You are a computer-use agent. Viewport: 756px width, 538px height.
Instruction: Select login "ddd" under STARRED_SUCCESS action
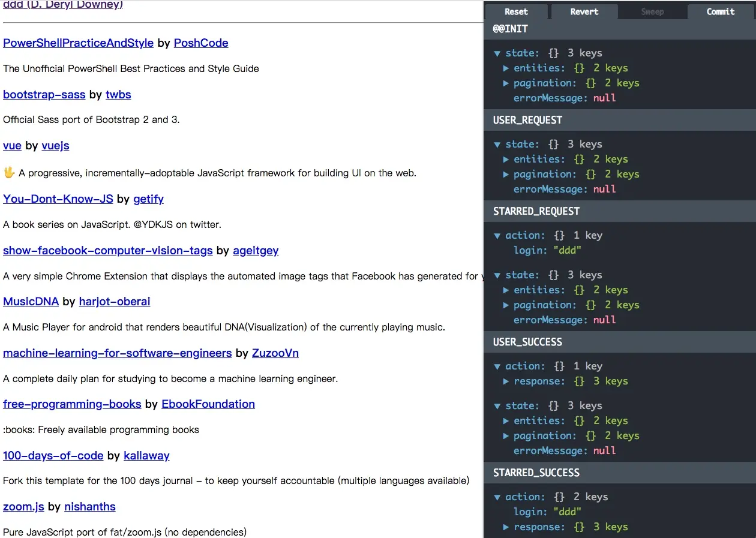(547, 512)
